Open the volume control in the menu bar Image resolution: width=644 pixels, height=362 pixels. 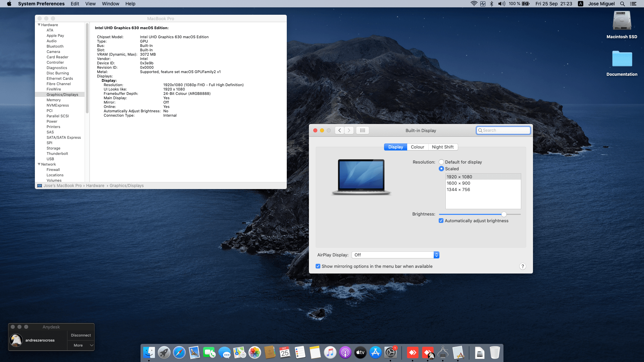(x=501, y=4)
